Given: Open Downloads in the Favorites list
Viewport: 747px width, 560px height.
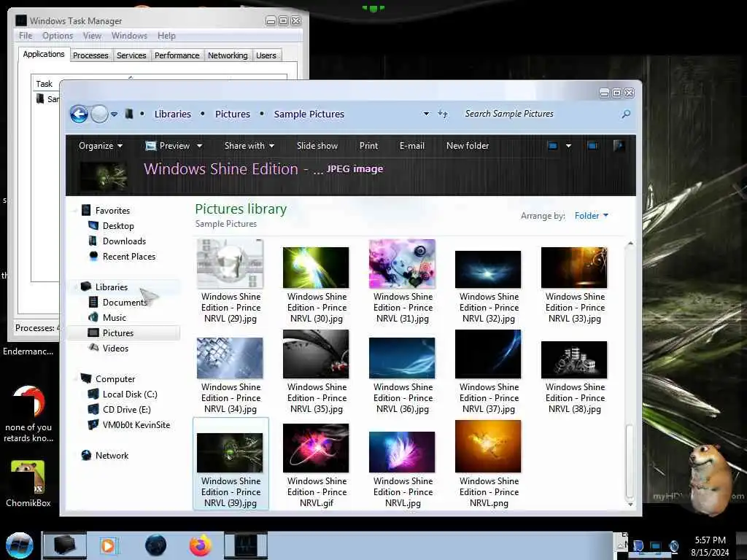Looking at the screenshot, I should click(124, 241).
